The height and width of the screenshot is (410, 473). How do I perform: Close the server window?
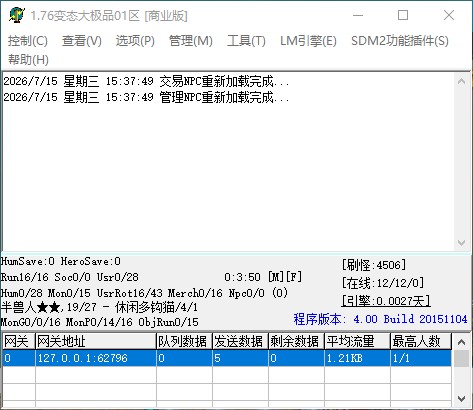(449, 15)
